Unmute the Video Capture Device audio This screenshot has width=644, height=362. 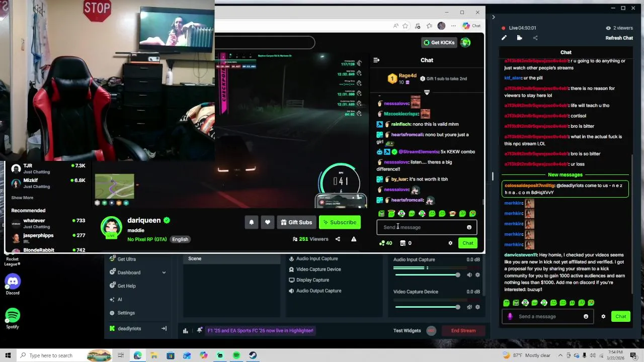[x=469, y=307]
